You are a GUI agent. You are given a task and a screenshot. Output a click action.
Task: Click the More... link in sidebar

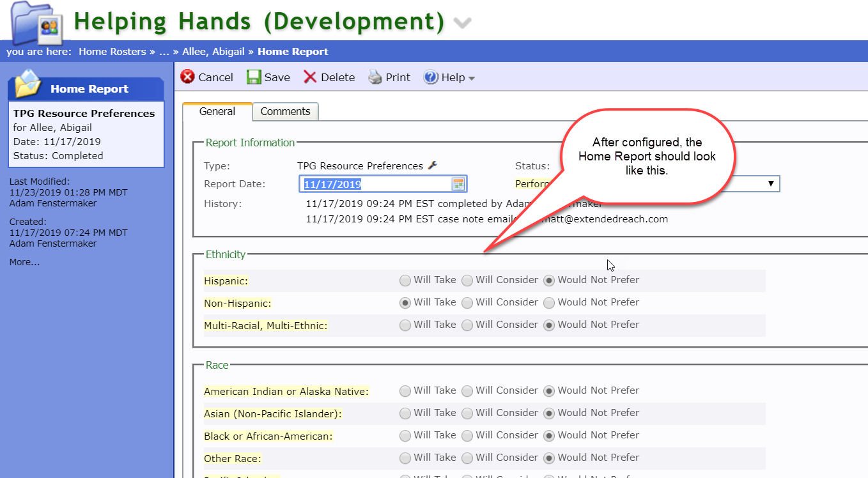click(x=24, y=262)
